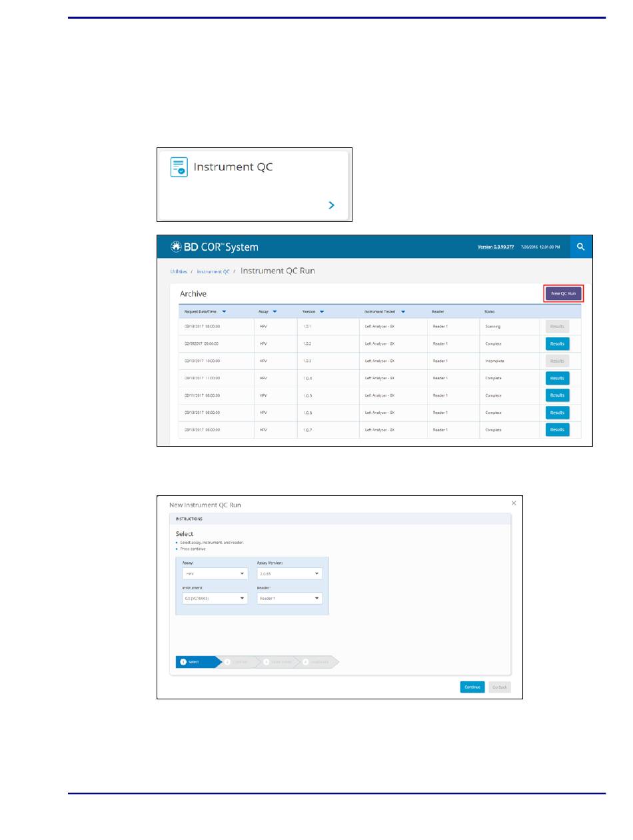Image resolution: width=633 pixels, height=840 pixels.
Task: Sort the Assay column with its arrow
Action: (x=274, y=311)
